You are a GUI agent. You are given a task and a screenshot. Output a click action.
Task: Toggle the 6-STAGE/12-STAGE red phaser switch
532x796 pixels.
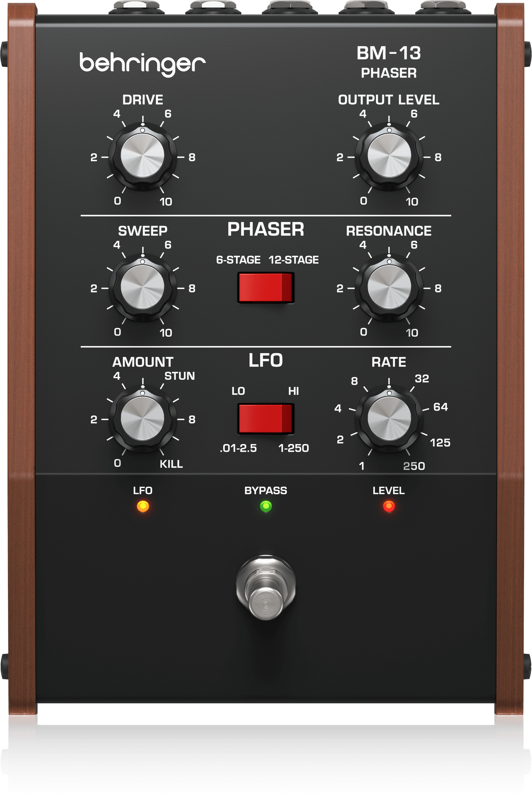tap(266, 287)
